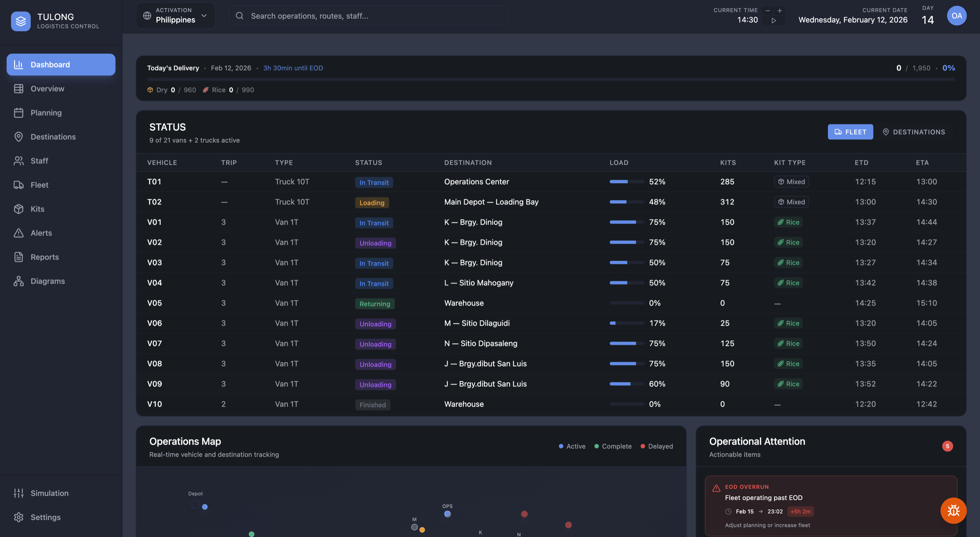
Task: Open the Kits section from the sidebar
Action: (x=19, y=209)
